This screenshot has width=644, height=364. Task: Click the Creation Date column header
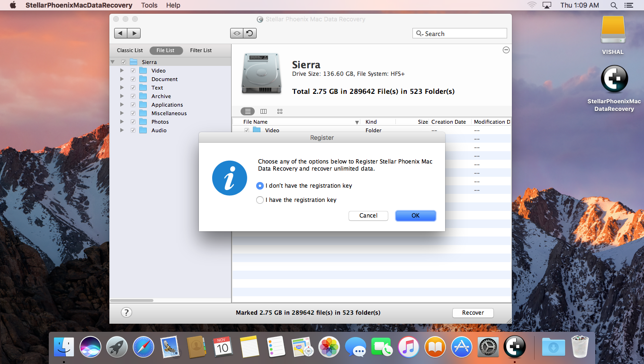(x=450, y=122)
